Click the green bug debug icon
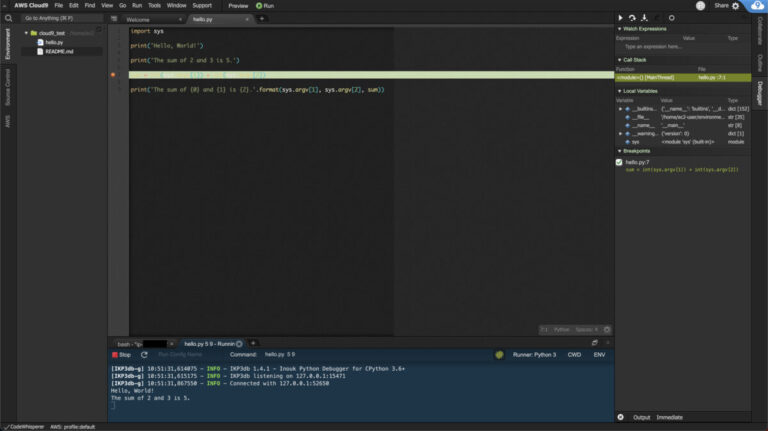 click(499, 354)
